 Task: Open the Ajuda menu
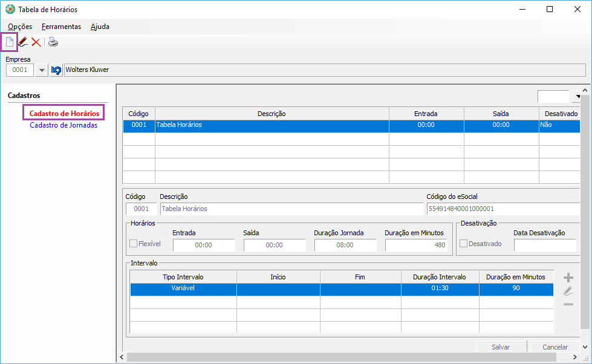tap(100, 27)
